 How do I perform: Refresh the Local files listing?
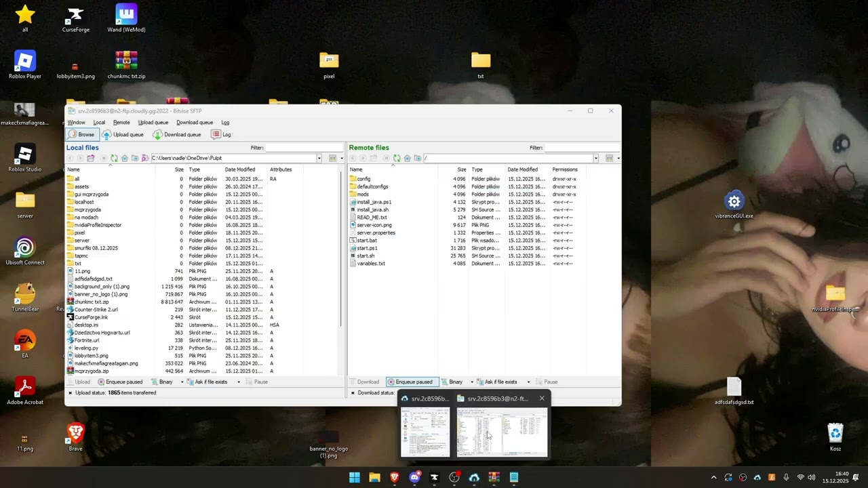114,158
